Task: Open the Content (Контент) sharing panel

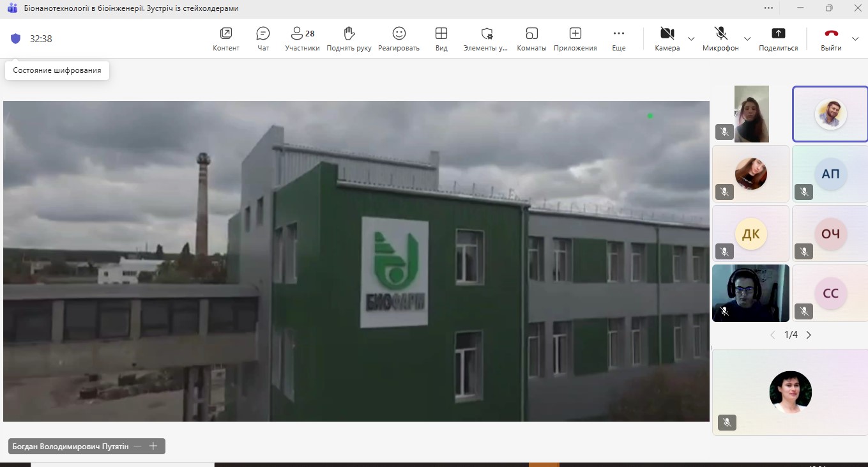Action: point(225,38)
